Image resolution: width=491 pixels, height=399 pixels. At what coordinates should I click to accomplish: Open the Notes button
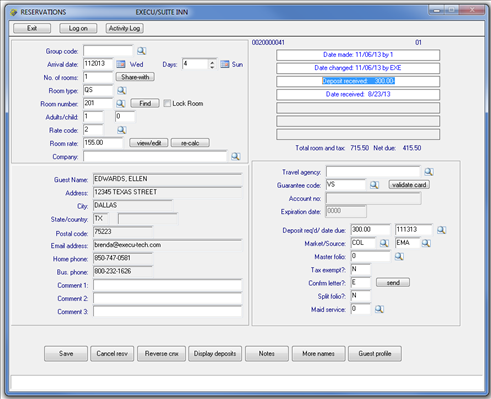[x=267, y=354]
